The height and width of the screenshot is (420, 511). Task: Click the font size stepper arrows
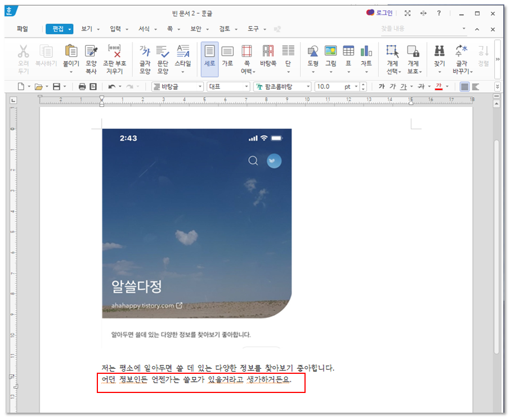[364, 87]
